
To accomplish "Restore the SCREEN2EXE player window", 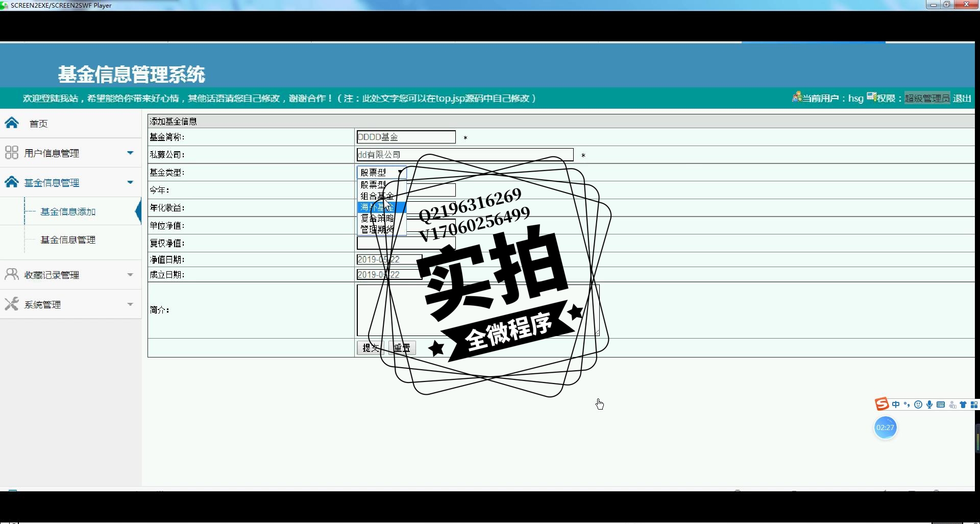I will [946, 5].
